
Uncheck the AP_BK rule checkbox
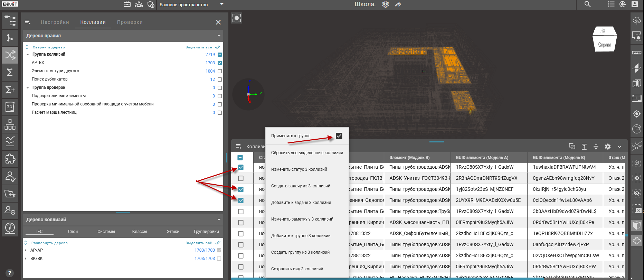[x=220, y=63]
